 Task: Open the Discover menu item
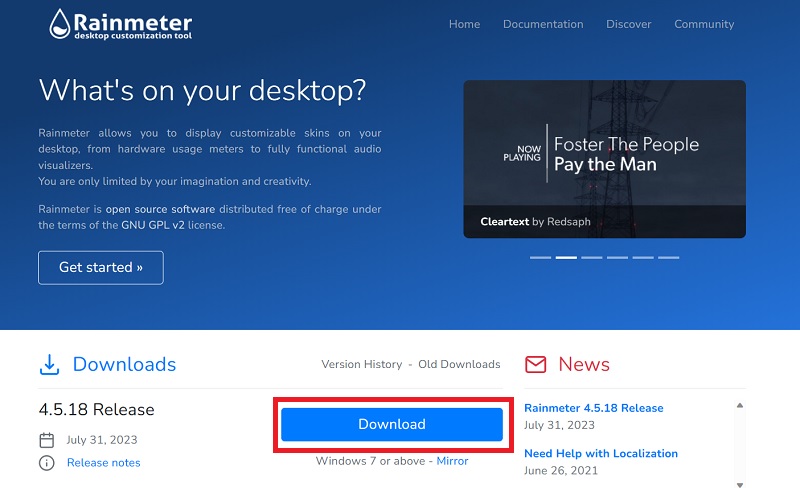pos(629,24)
